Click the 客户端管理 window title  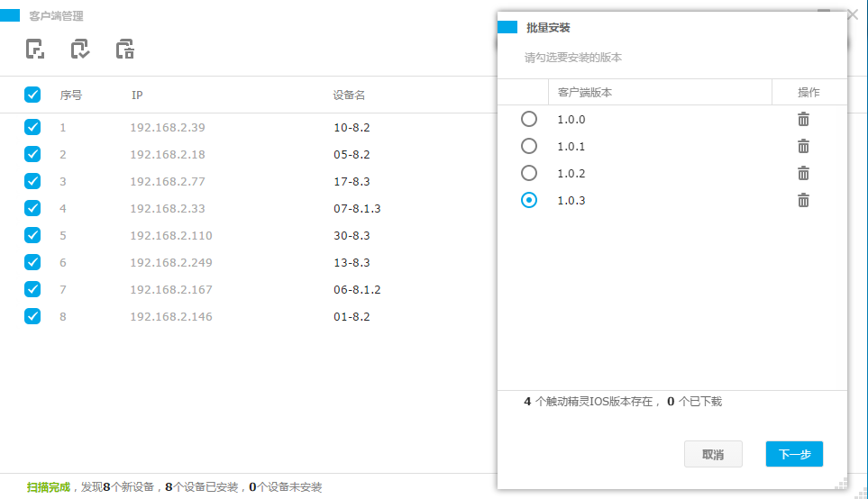click(x=56, y=16)
